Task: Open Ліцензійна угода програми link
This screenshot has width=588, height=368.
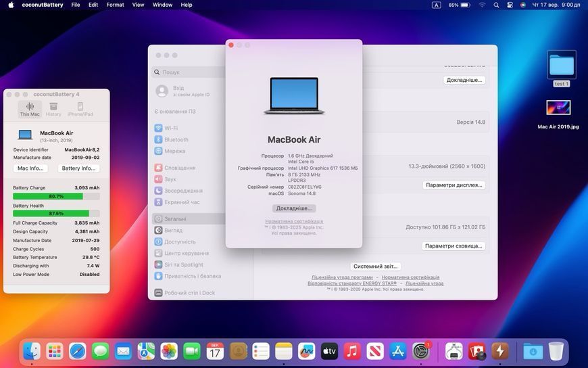Action: 342,277
